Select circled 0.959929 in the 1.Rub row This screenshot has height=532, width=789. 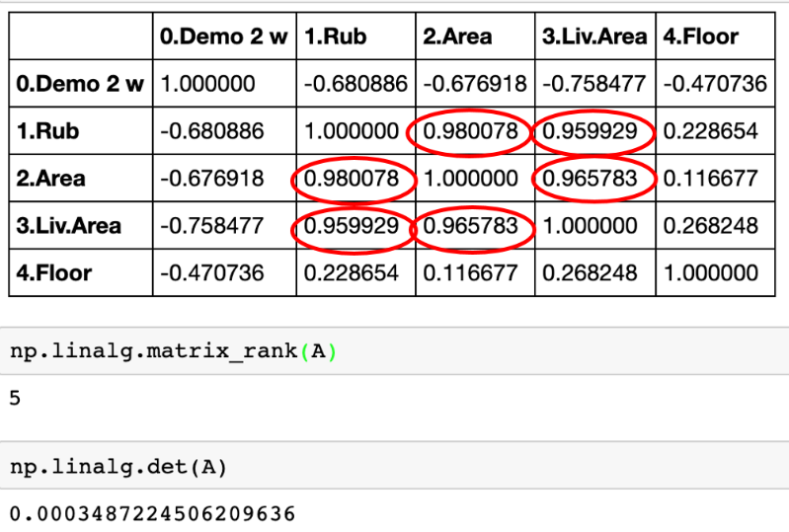pos(590,130)
